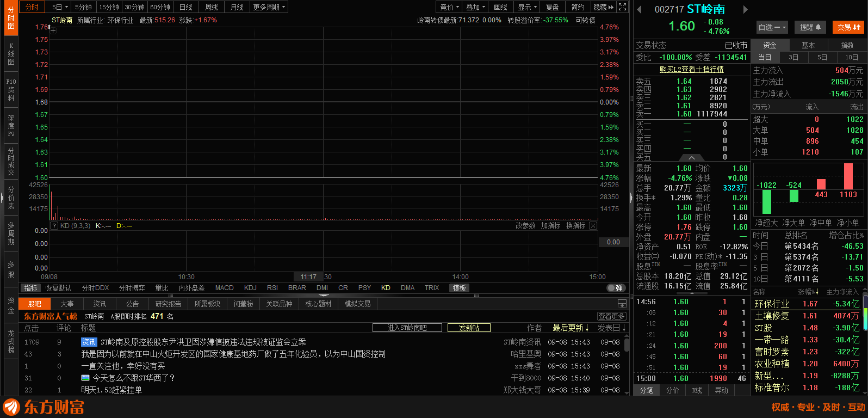Select 3日 fund flow period
The height and width of the screenshot is (418, 868).
pos(794,57)
